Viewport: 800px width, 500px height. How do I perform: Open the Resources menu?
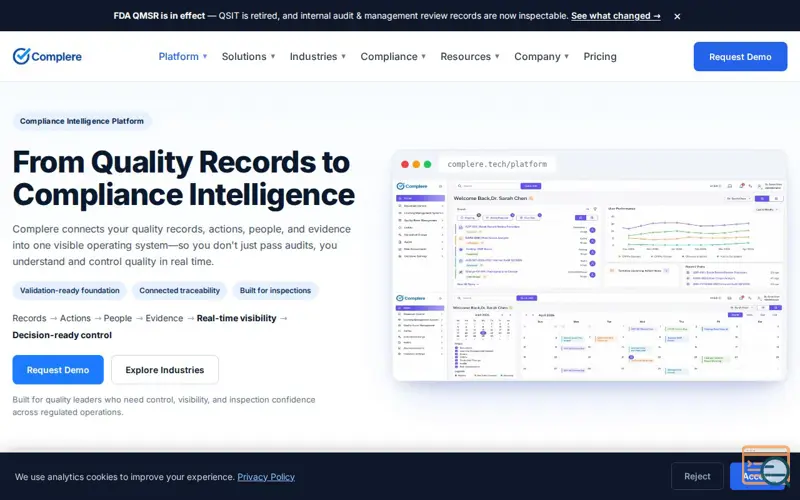470,57
